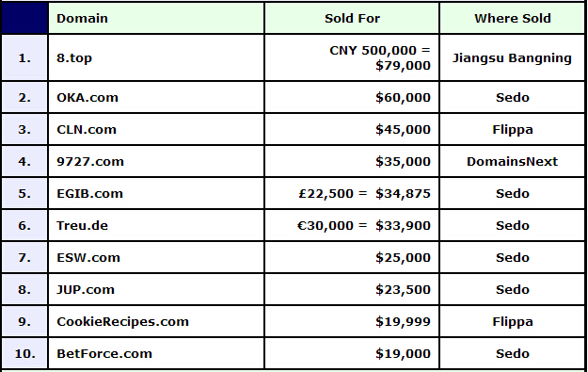This screenshot has height=372, width=588.
Task: Click the rank number 10 cell
Action: click(x=24, y=353)
